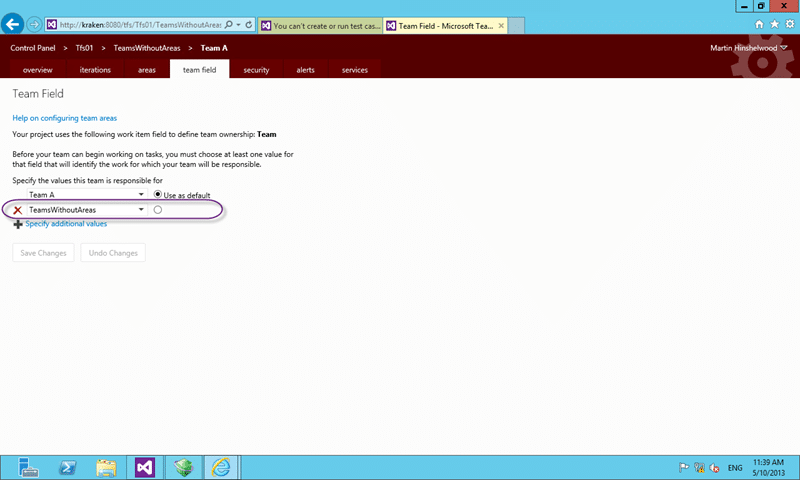Switch to the security tab
Viewport: 800px width, 480px height.
coord(256,70)
